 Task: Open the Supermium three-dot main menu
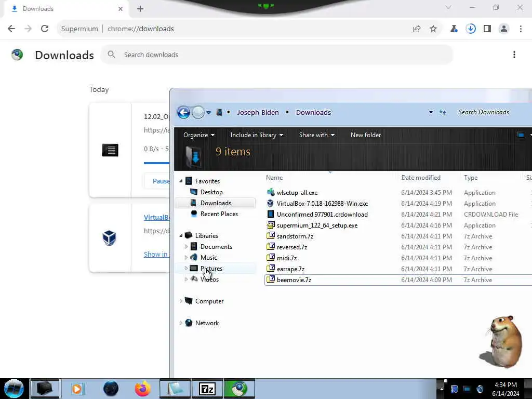[x=521, y=29]
